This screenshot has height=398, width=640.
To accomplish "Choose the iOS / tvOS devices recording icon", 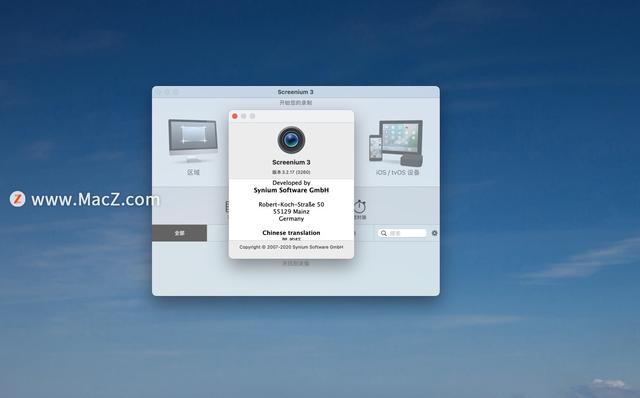I will tap(396, 141).
